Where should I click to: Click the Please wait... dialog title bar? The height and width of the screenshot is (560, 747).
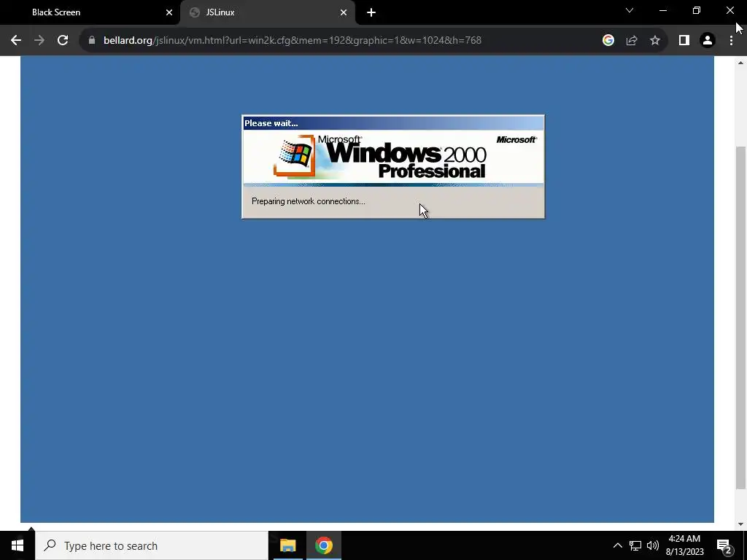click(x=393, y=123)
